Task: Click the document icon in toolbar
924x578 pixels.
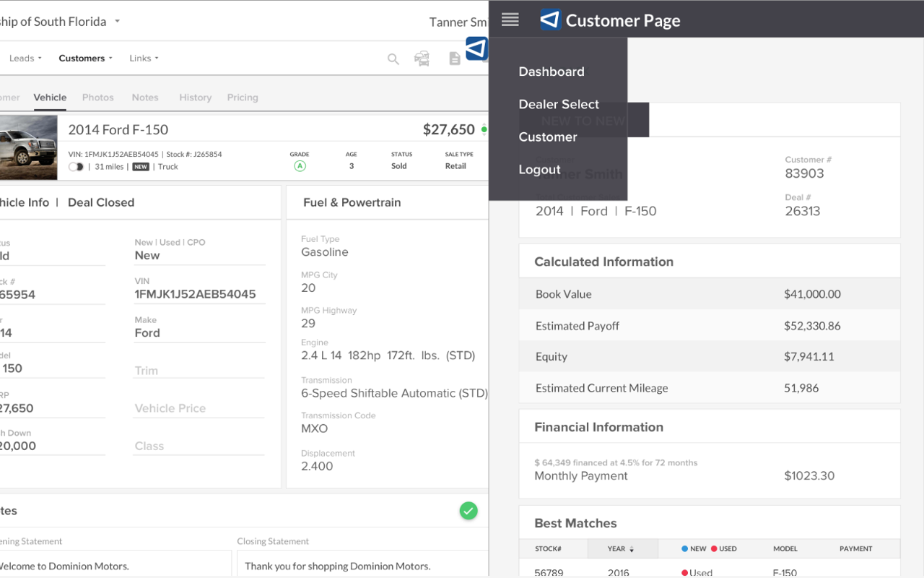Action: (x=455, y=59)
